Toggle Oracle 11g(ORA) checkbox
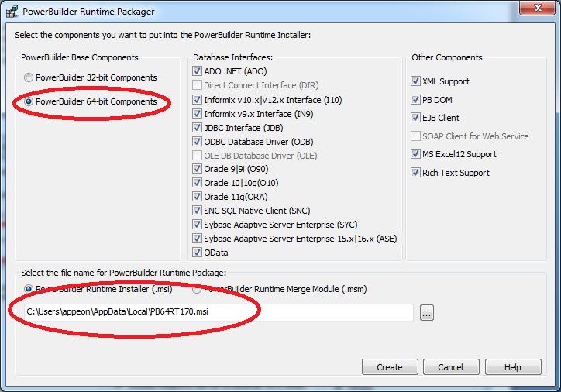This screenshot has width=561, height=392. coord(198,197)
